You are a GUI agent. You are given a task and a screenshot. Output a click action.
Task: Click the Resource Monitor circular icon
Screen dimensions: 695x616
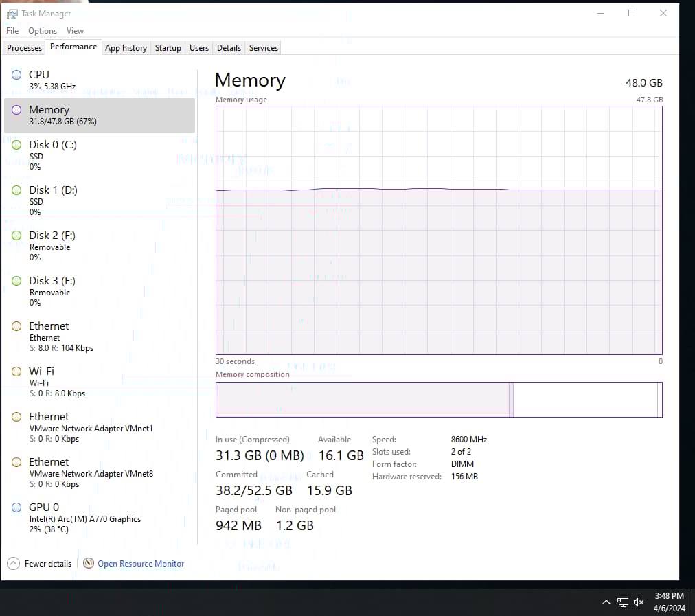[89, 563]
